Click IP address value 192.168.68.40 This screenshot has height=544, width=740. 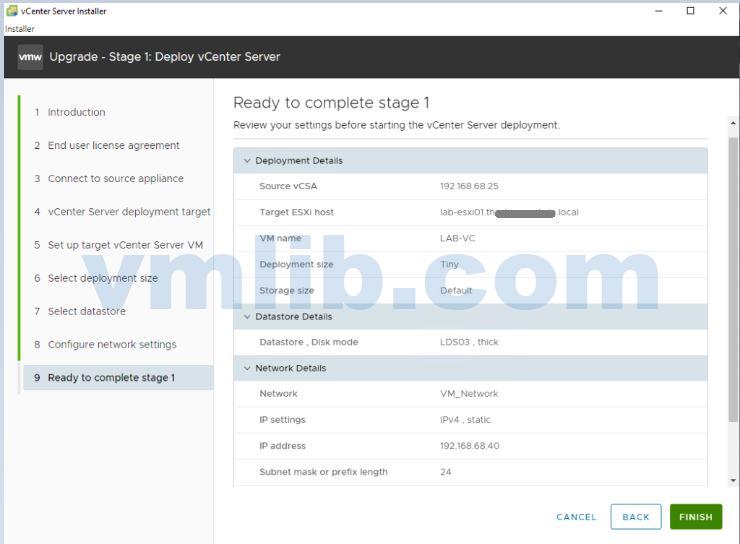click(470, 446)
